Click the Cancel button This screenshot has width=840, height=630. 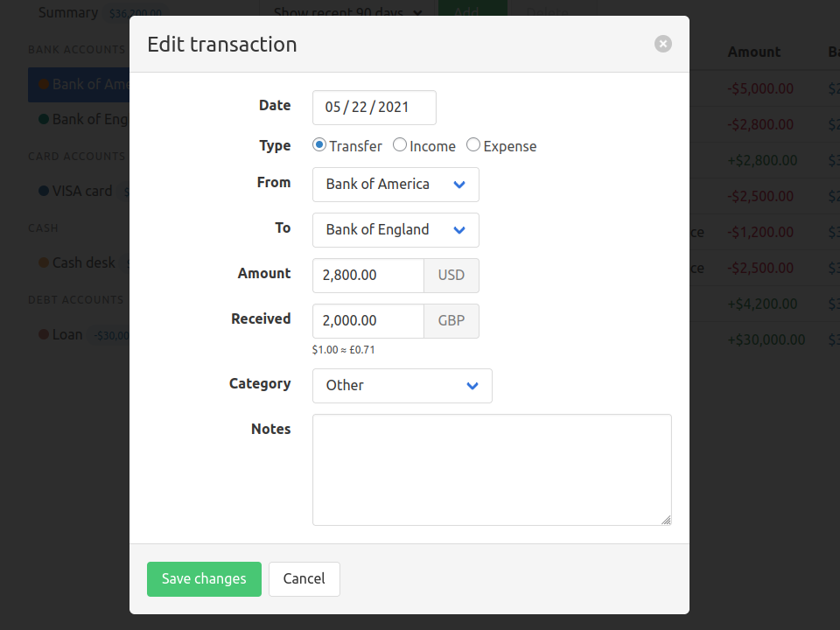click(x=304, y=579)
